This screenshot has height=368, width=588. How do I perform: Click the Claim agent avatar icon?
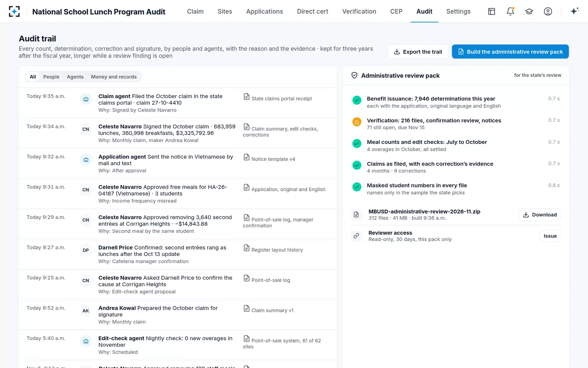(86, 99)
